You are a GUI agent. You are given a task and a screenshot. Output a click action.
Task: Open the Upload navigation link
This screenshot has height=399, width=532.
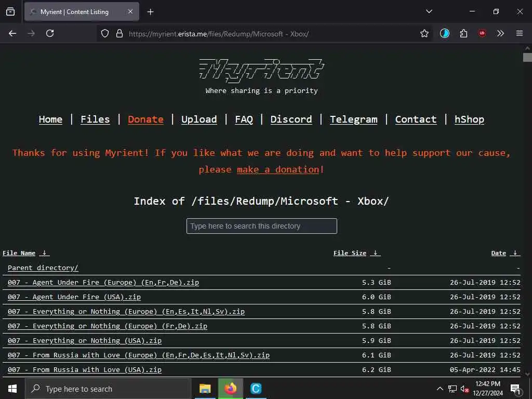click(x=199, y=119)
